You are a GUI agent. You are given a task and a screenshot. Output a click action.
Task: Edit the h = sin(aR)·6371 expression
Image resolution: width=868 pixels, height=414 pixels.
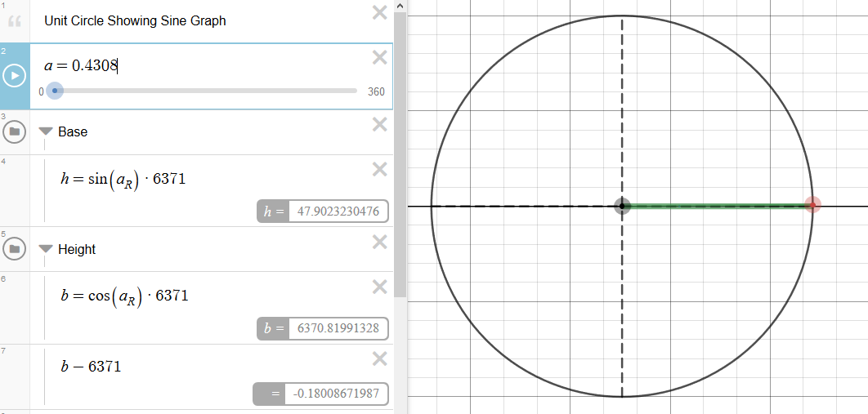click(123, 179)
